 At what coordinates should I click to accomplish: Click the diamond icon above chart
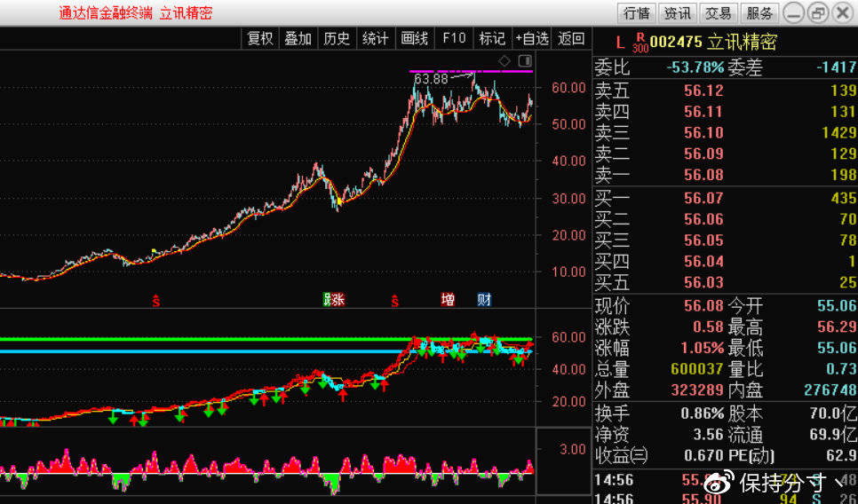pyautogui.click(x=504, y=60)
